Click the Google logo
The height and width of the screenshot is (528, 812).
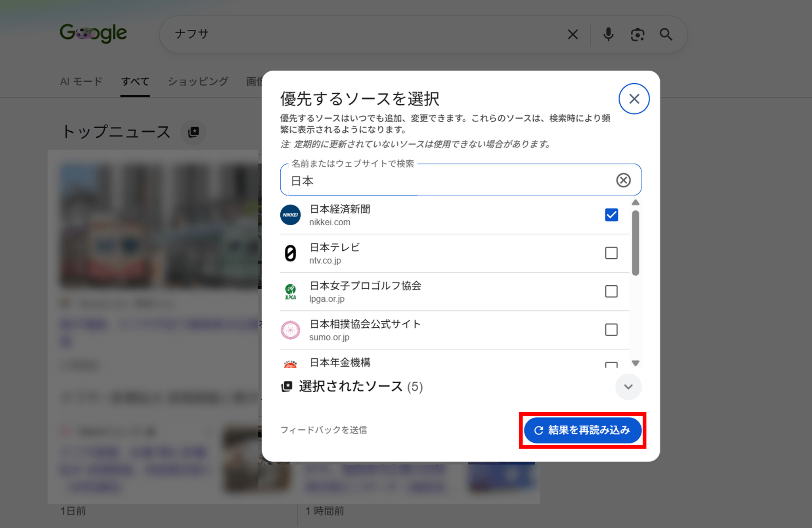click(x=93, y=33)
